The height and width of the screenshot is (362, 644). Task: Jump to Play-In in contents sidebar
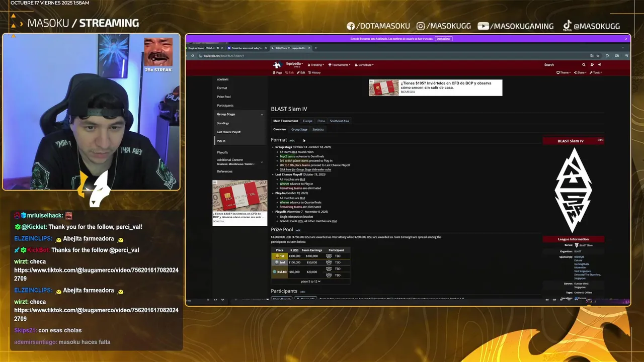coord(221,141)
